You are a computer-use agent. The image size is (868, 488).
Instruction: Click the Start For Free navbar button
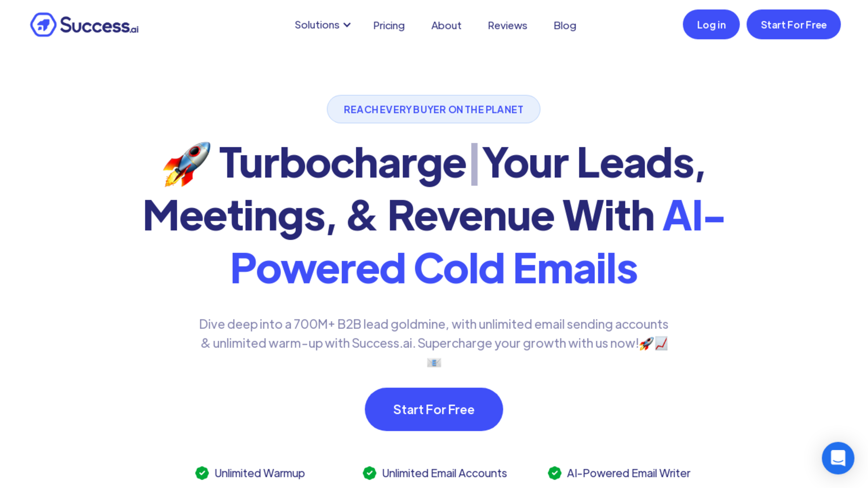793,24
